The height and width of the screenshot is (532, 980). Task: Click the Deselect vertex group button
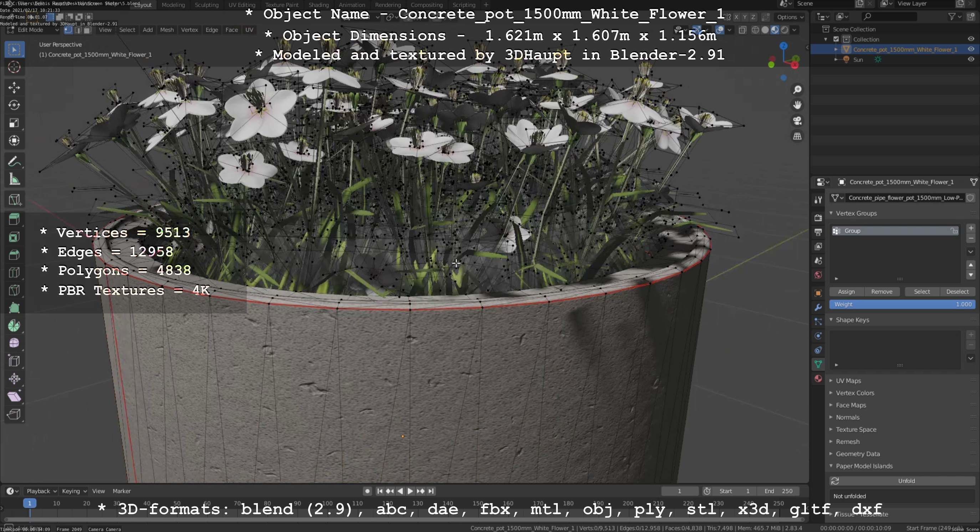pos(957,292)
